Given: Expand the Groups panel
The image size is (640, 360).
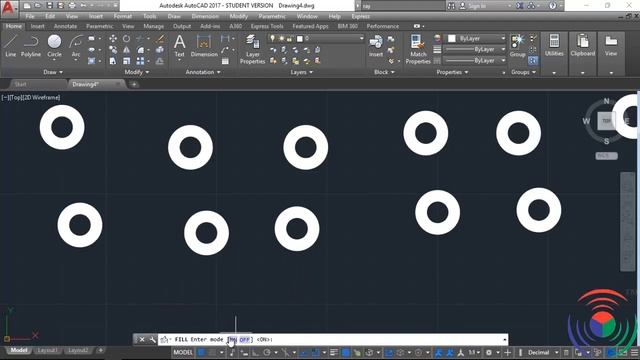Looking at the screenshot, I should [523, 72].
